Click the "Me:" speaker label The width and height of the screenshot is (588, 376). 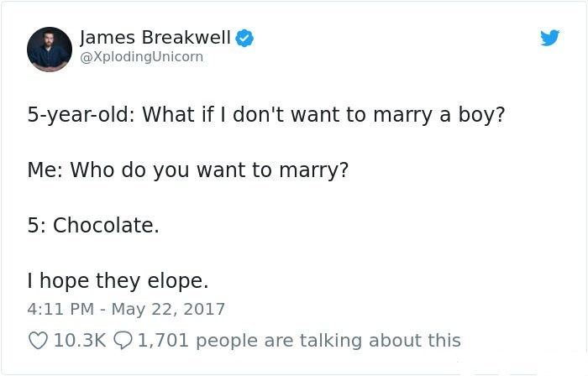click(45, 170)
